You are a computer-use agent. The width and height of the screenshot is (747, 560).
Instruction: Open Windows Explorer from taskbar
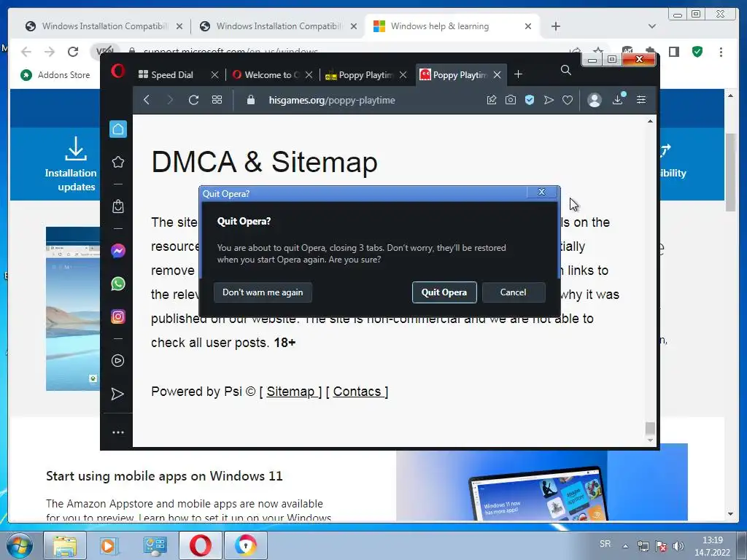coord(65,545)
